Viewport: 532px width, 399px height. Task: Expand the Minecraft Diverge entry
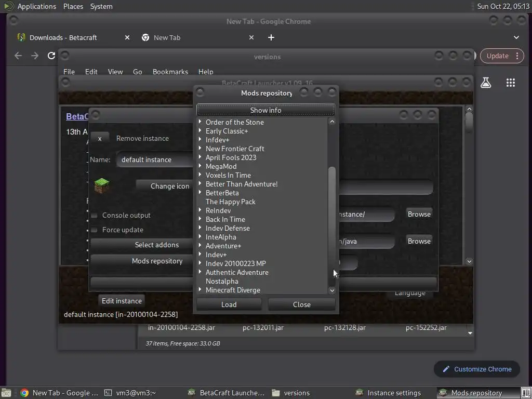[x=200, y=289]
